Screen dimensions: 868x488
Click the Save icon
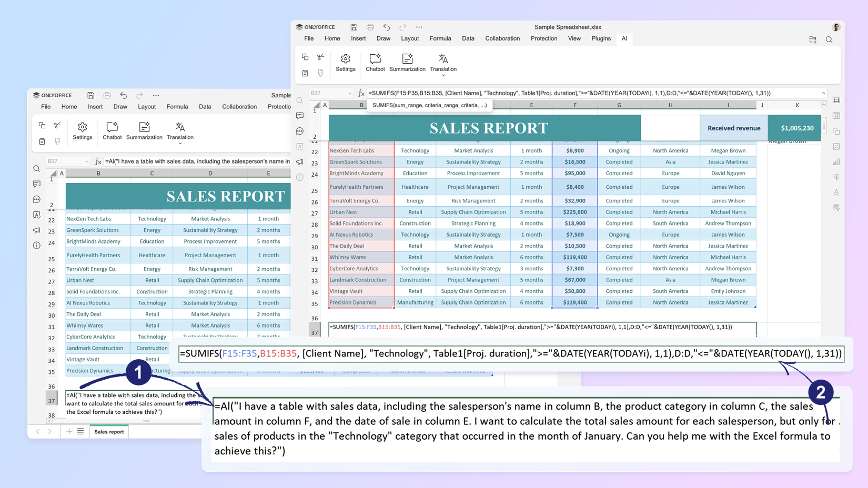[354, 27]
